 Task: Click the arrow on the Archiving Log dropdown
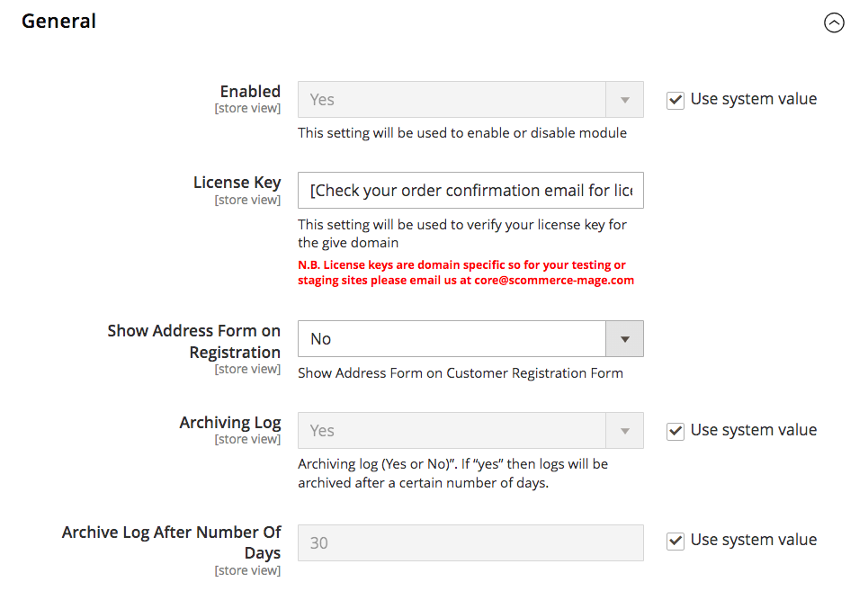(x=625, y=431)
